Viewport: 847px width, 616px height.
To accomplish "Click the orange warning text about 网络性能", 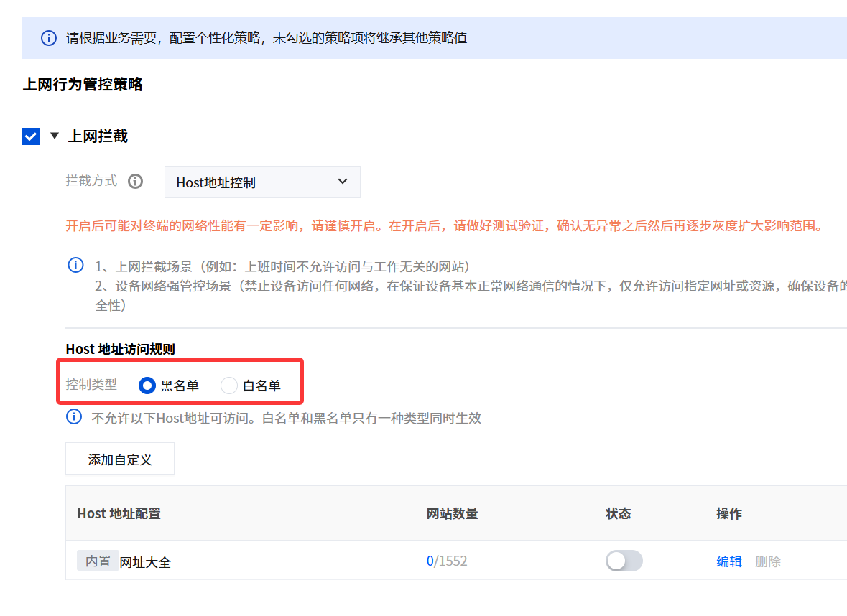I will point(444,225).
